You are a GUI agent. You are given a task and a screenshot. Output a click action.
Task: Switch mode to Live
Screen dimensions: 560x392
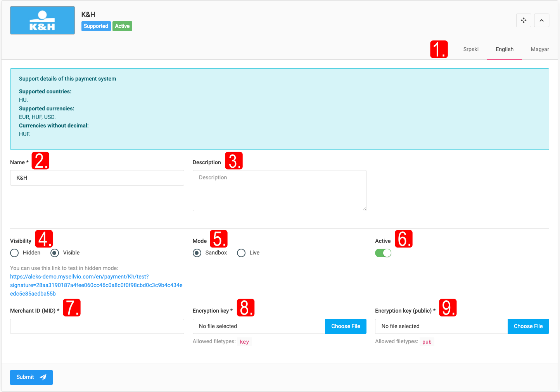[x=241, y=253]
